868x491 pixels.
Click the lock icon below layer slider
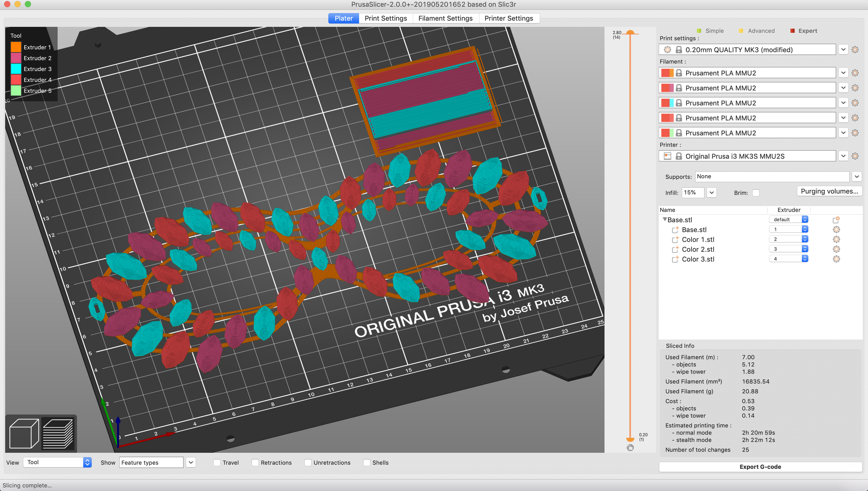click(630, 448)
